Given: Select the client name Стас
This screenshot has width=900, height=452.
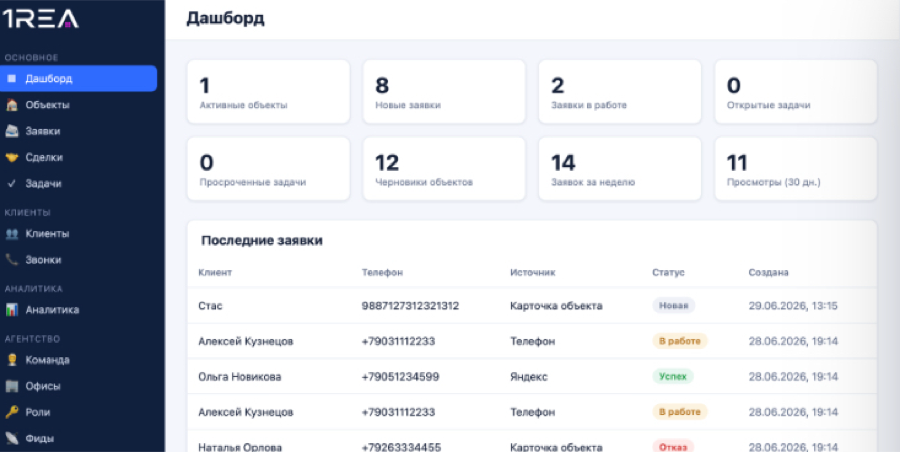Looking at the screenshot, I should click(x=210, y=306).
